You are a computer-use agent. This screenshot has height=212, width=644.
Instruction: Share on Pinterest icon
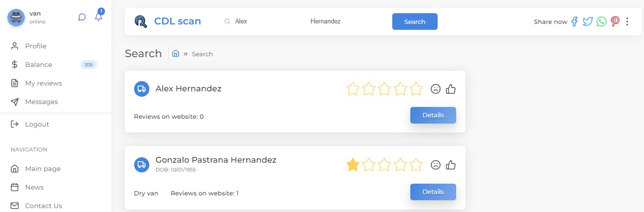click(615, 21)
